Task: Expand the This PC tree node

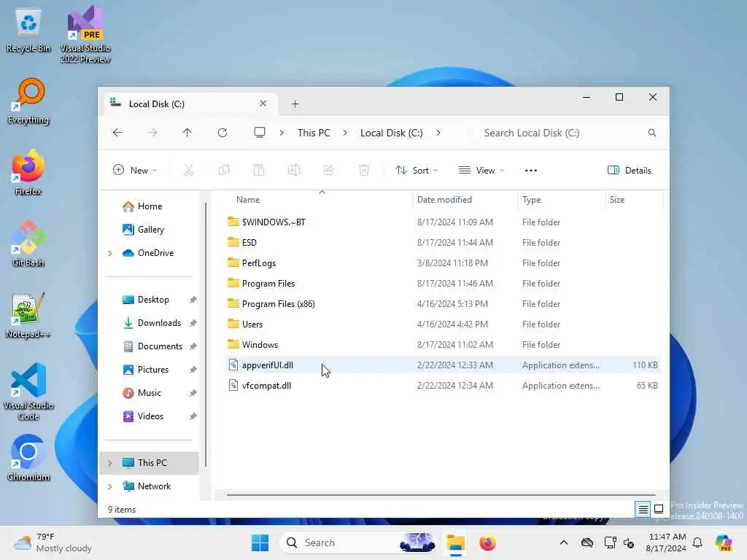Action: pyautogui.click(x=110, y=463)
